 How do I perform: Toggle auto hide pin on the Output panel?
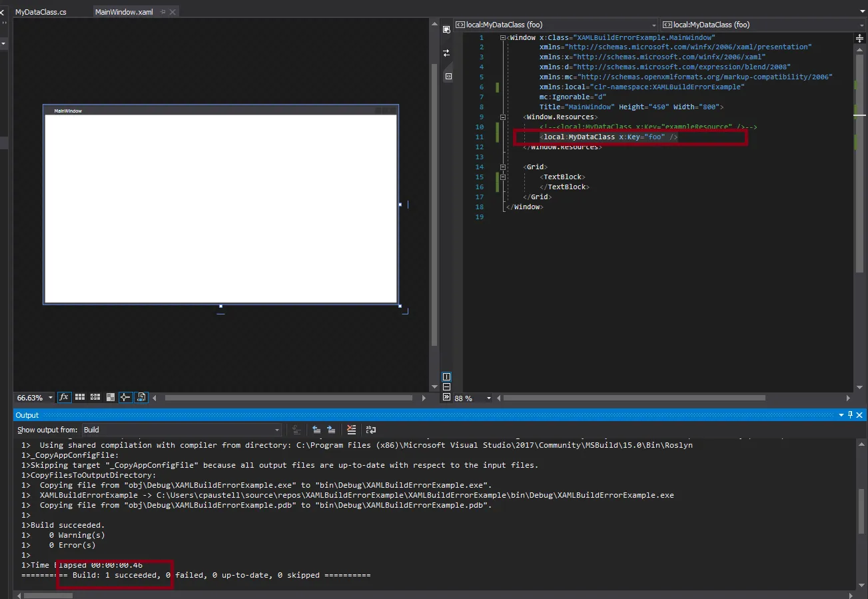(851, 415)
